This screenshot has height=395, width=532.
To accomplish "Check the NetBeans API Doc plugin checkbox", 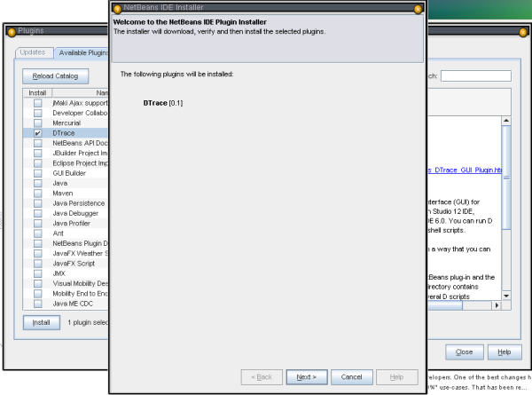I will (37, 143).
